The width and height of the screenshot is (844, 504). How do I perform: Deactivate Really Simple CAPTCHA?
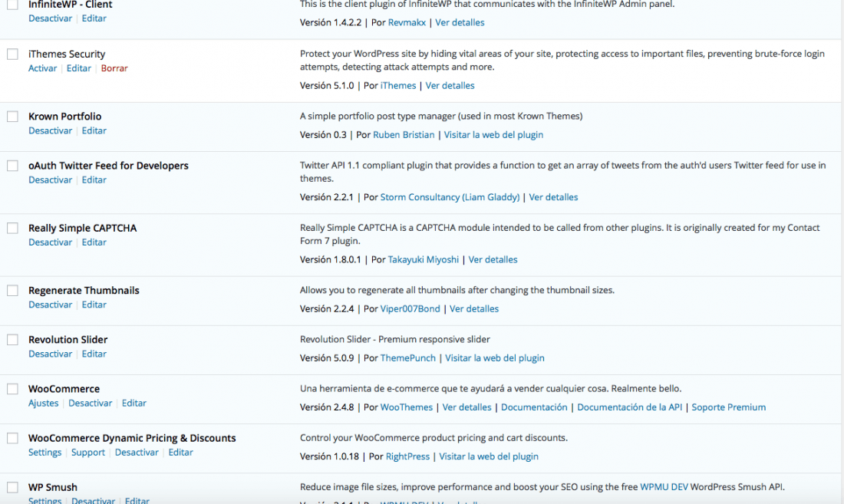click(x=50, y=242)
